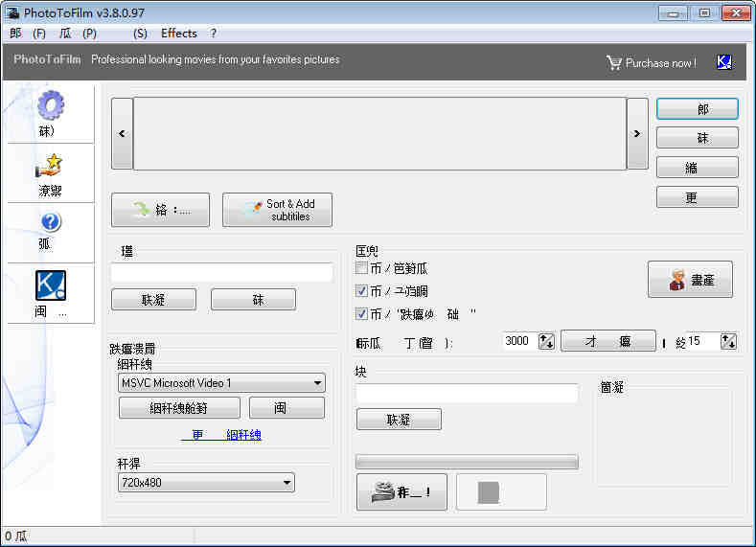
Task: Click the large KC logo in sidebar
Action: pos(51,285)
